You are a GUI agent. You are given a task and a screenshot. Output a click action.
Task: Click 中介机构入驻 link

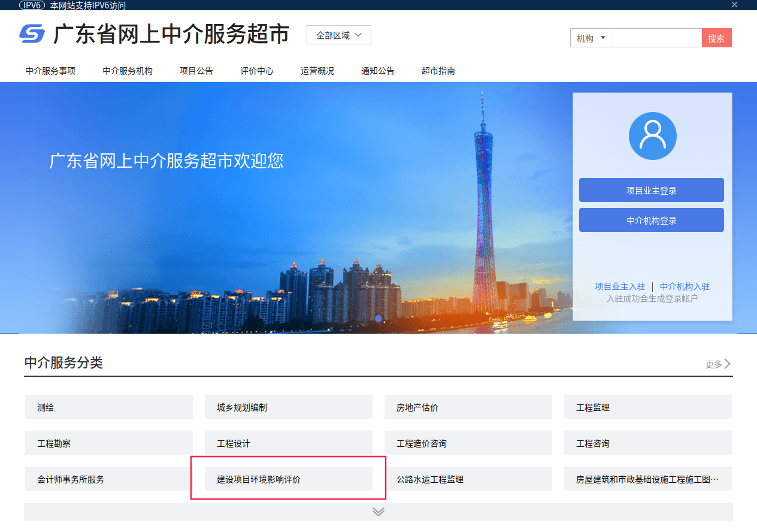pos(685,286)
